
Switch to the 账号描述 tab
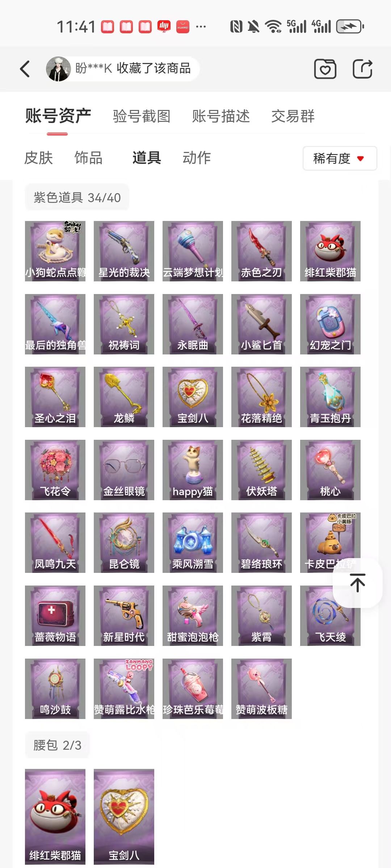pos(221,116)
